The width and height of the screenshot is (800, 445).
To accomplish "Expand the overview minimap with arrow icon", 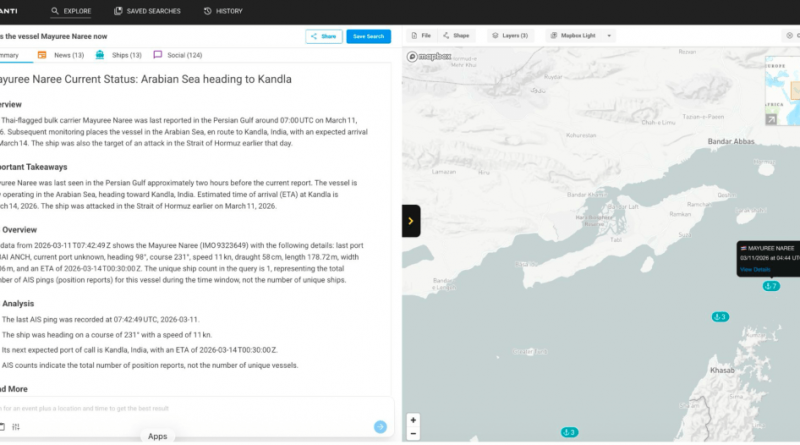I will click(771, 119).
